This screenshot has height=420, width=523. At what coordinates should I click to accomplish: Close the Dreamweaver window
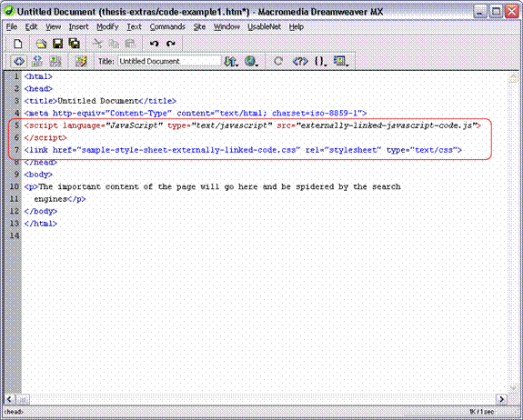(x=512, y=12)
